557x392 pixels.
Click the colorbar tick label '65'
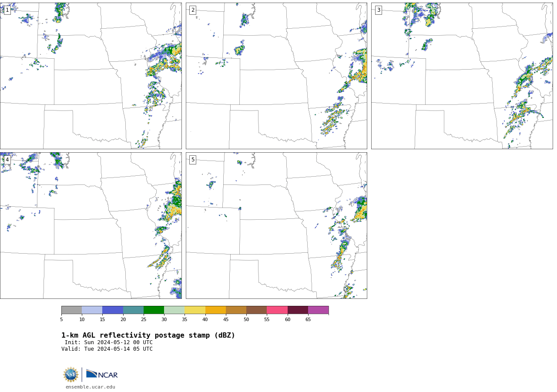pyautogui.click(x=308, y=320)
